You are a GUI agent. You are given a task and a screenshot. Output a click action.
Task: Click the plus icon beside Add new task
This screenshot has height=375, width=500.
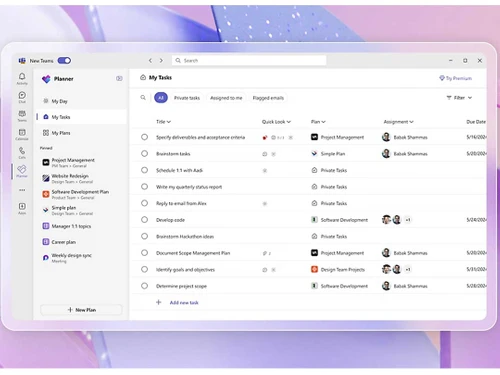159,302
